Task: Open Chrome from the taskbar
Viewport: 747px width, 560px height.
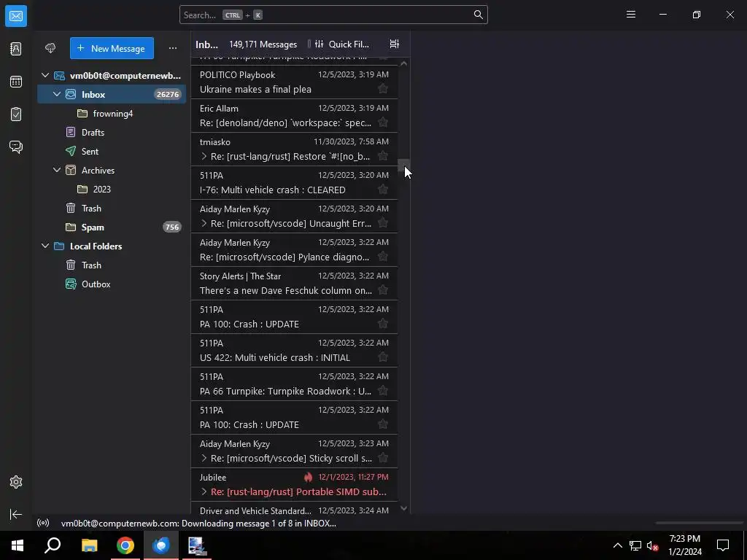Action: 125,545
